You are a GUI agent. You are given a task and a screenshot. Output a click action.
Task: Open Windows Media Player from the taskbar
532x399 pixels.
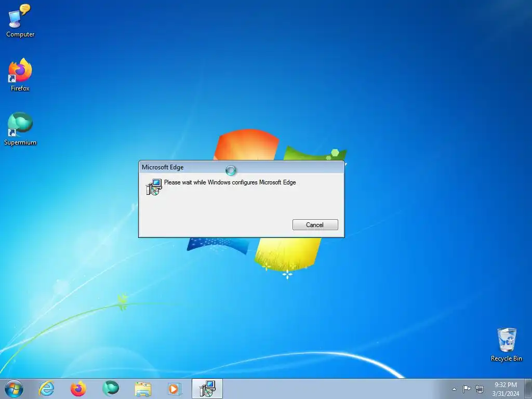click(175, 389)
